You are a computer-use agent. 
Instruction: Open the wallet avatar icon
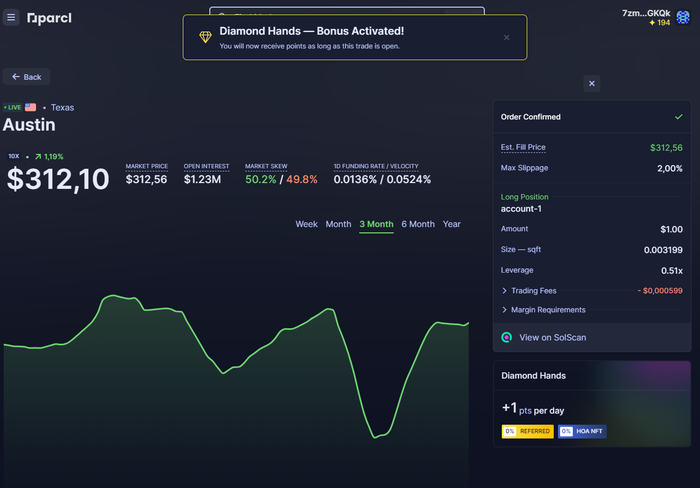[x=683, y=17]
